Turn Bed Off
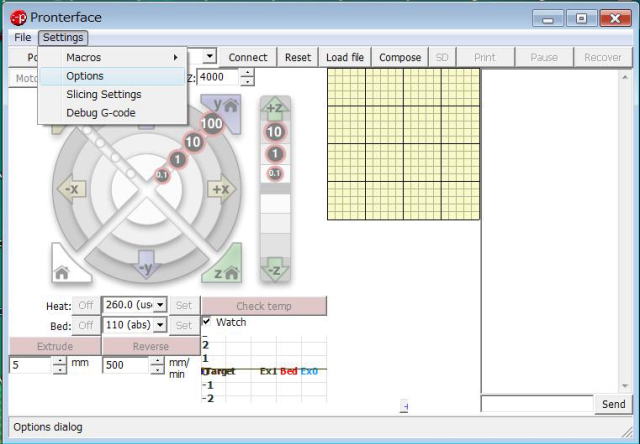Viewport: 640px width, 444px height. pos(86,325)
